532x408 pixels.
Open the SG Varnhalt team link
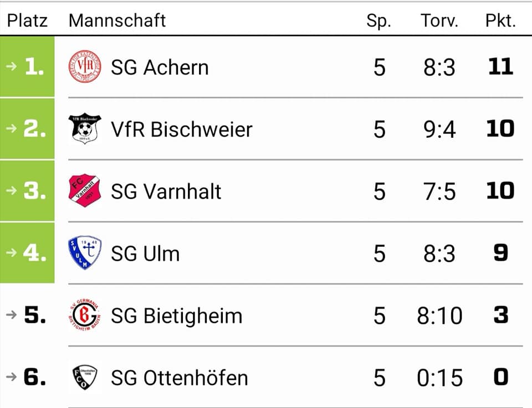(x=166, y=191)
